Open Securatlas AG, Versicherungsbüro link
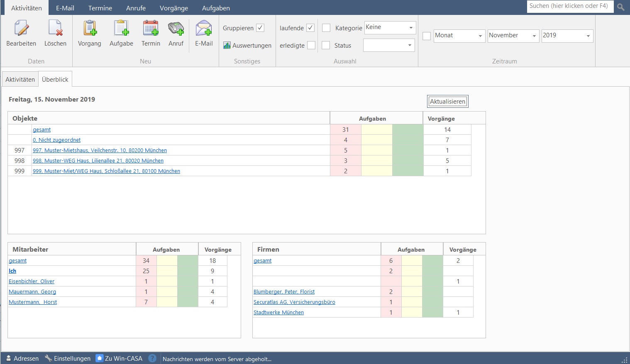 [295, 302]
